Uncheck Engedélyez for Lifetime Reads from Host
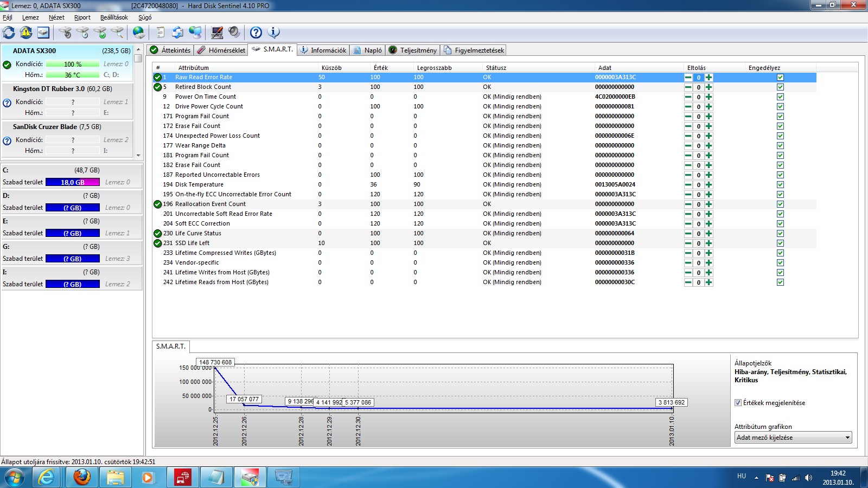The height and width of the screenshot is (488, 868). coord(780,282)
